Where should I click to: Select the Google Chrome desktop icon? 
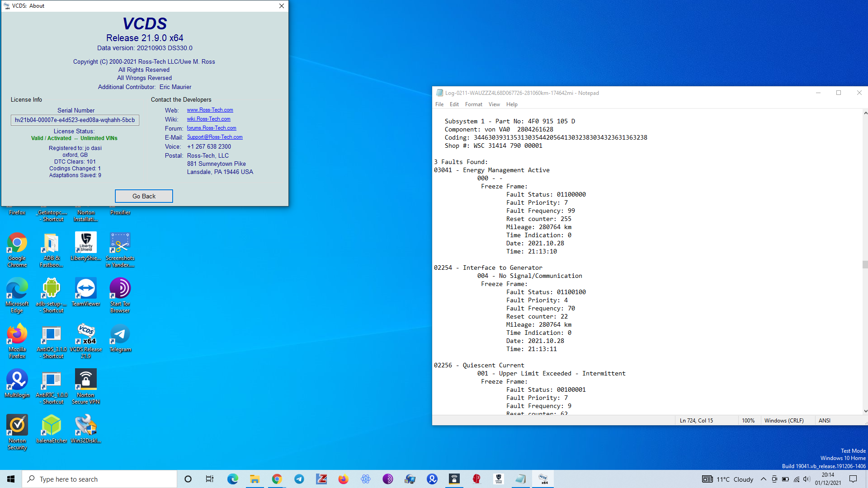pos(17,250)
